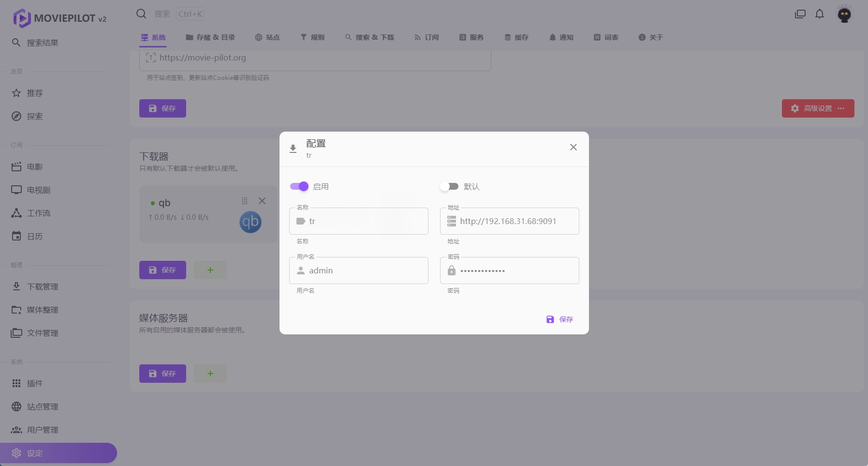
Task: Select 设定 in the sidebar
Action: click(x=59, y=453)
